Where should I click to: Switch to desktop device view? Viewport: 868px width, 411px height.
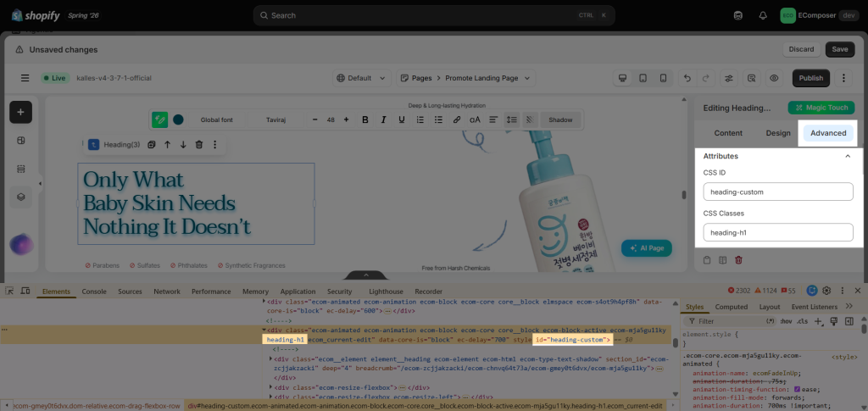click(623, 78)
